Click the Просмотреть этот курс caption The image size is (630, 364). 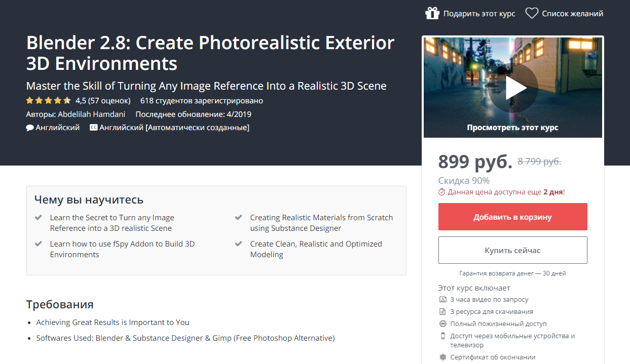[512, 128]
